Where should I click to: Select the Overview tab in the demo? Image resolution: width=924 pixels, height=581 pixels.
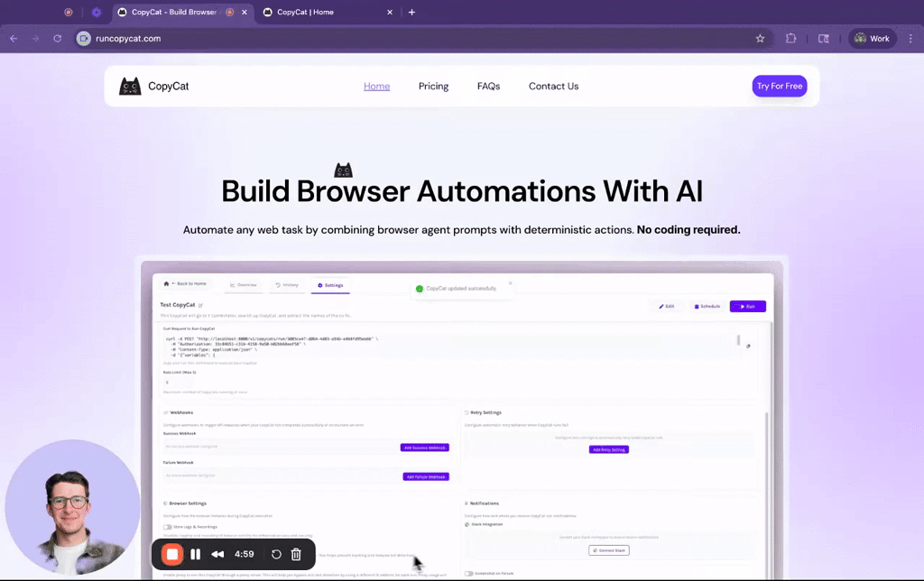[x=244, y=285]
